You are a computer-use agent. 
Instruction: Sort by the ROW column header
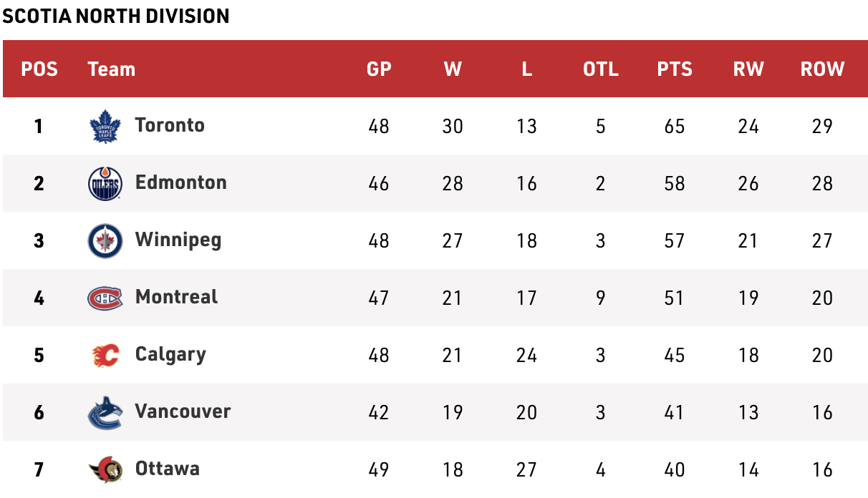[x=822, y=69]
